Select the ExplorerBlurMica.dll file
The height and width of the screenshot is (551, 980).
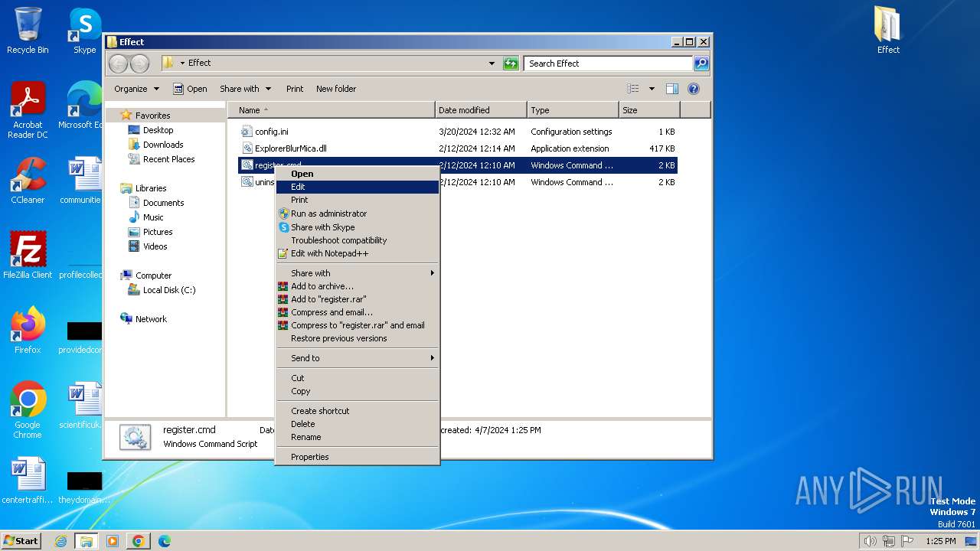point(458,148)
